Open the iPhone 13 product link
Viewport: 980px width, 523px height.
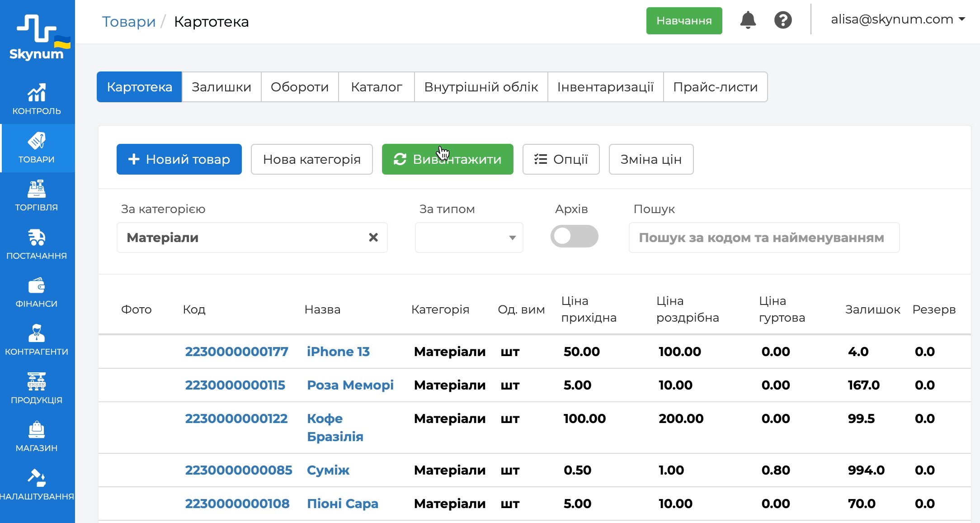point(338,352)
